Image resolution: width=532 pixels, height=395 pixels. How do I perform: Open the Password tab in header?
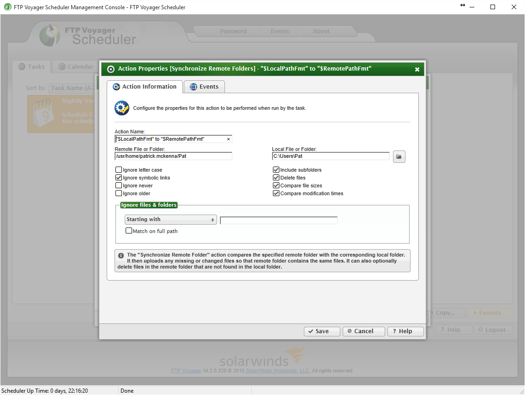[x=233, y=31]
